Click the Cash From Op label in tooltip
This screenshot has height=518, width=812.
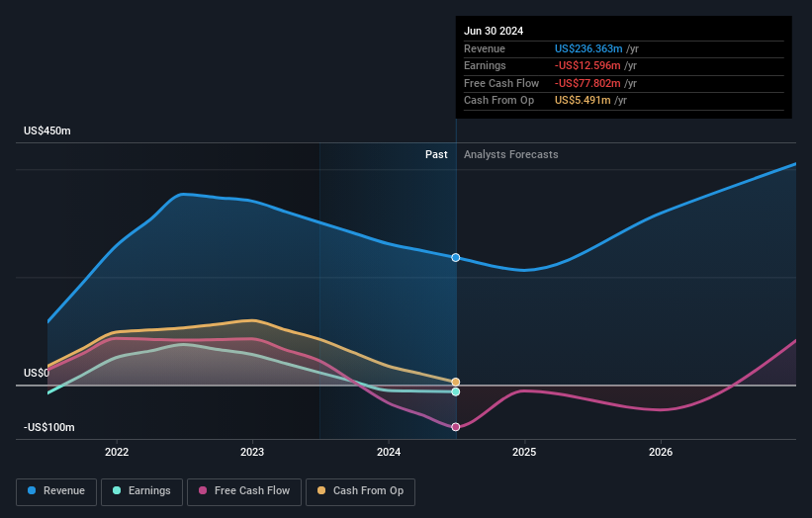(498, 101)
